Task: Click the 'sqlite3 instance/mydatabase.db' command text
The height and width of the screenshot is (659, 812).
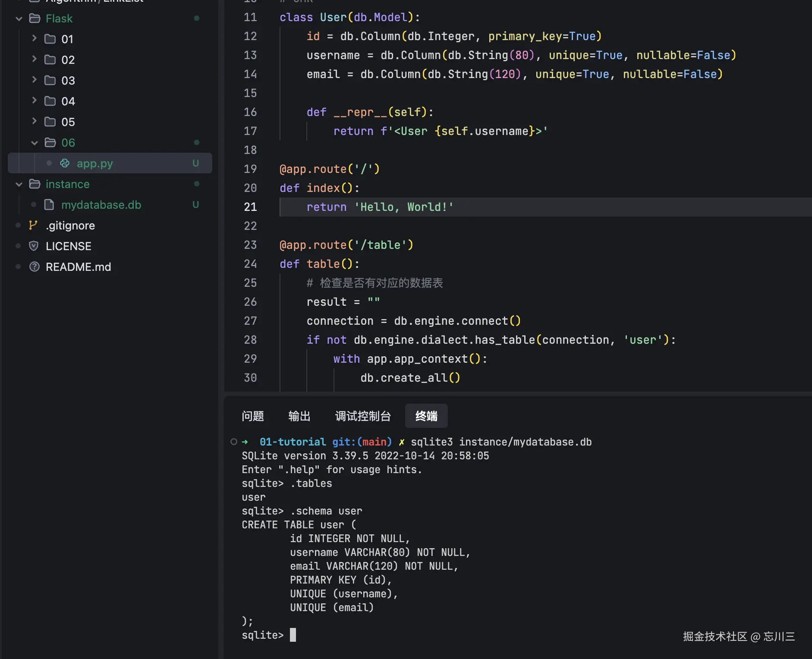Action: (501, 442)
